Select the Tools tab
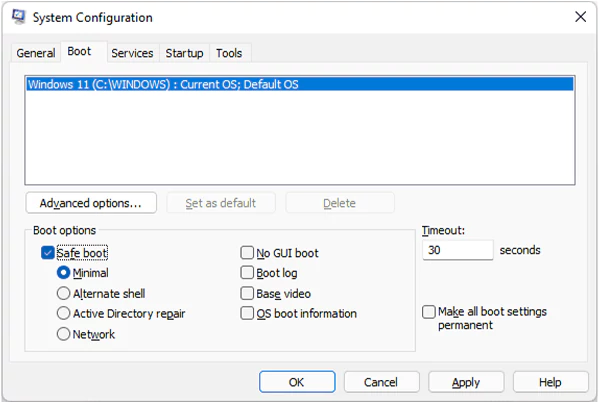Screen dimensions: 600x402 pos(229,53)
